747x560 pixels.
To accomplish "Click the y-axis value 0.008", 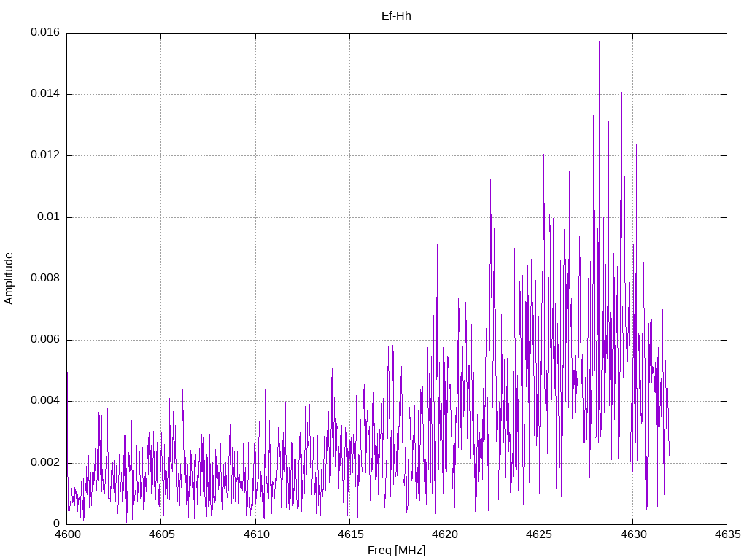I will [45, 279].
